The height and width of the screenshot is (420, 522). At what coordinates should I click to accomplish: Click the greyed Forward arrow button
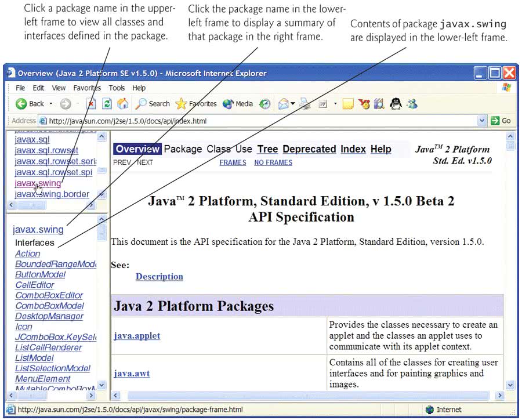(66, 104)
